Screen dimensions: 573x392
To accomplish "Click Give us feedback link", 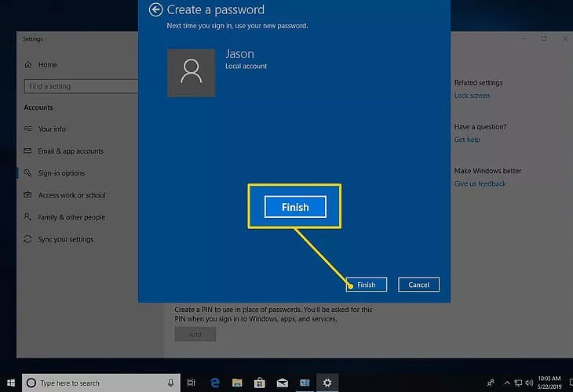I will pos(480,183).
